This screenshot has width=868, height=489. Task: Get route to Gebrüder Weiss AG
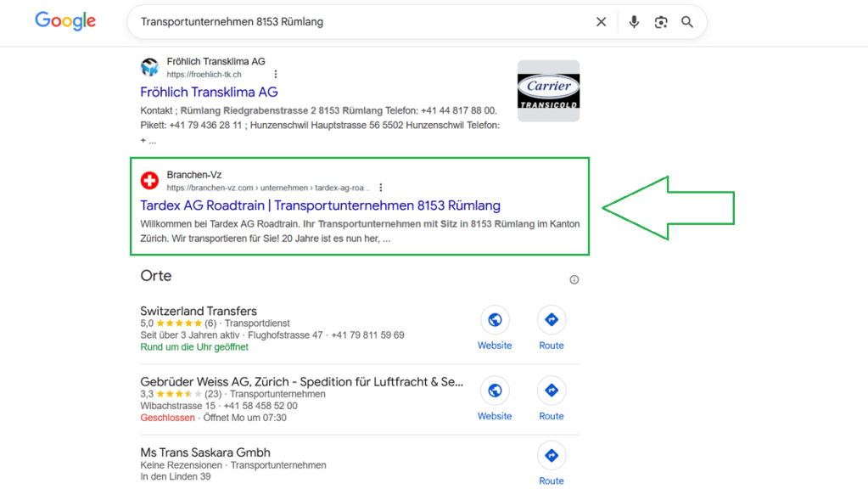(552, 391)
